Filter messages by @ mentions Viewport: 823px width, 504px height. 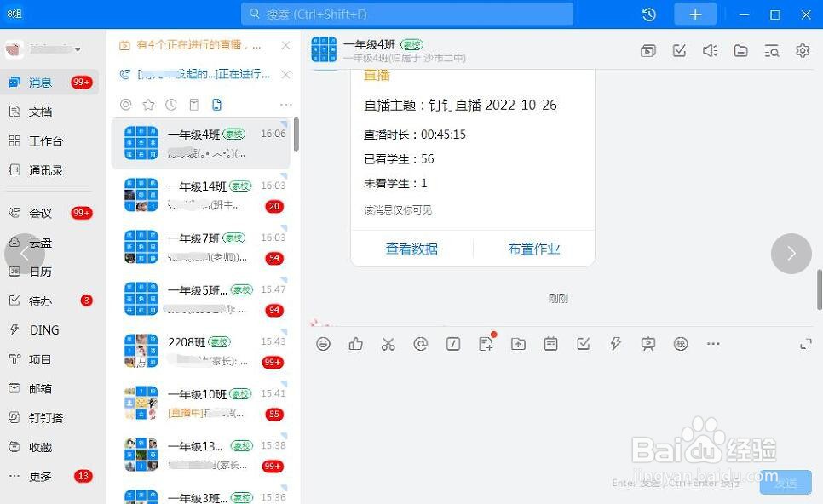click(x=125, y=105)
